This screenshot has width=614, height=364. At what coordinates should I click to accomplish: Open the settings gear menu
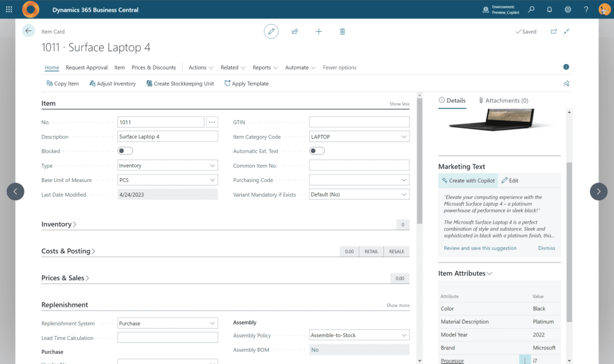click(x=567, y=9)
